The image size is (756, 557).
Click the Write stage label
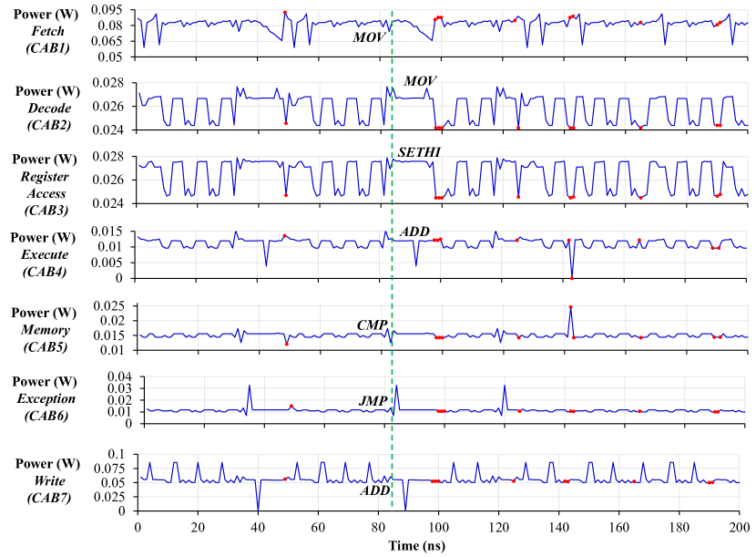tap(49, 480)
